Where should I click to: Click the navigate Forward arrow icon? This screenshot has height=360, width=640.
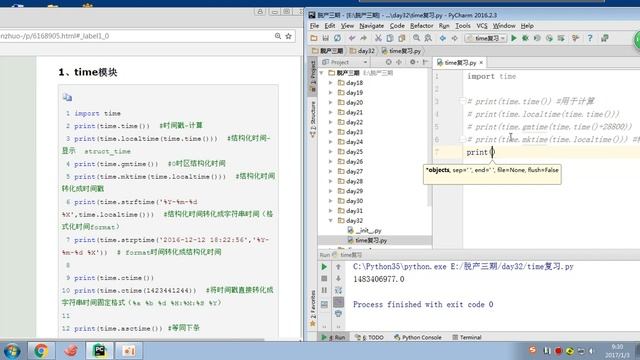click(x=454, y=38)
